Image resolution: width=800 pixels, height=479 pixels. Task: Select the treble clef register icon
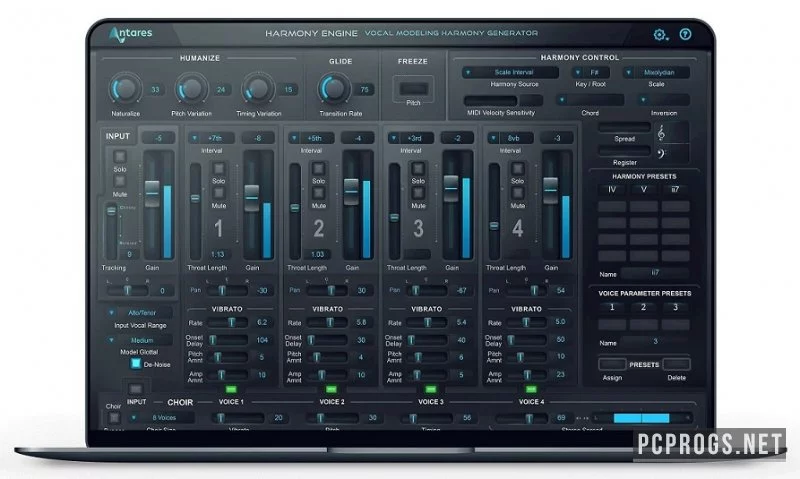661,133
